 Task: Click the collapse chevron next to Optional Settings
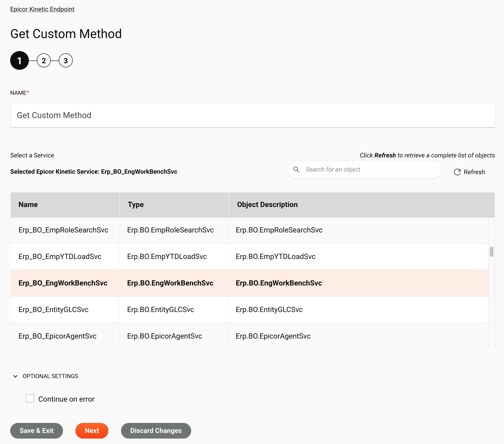[15, 376]
